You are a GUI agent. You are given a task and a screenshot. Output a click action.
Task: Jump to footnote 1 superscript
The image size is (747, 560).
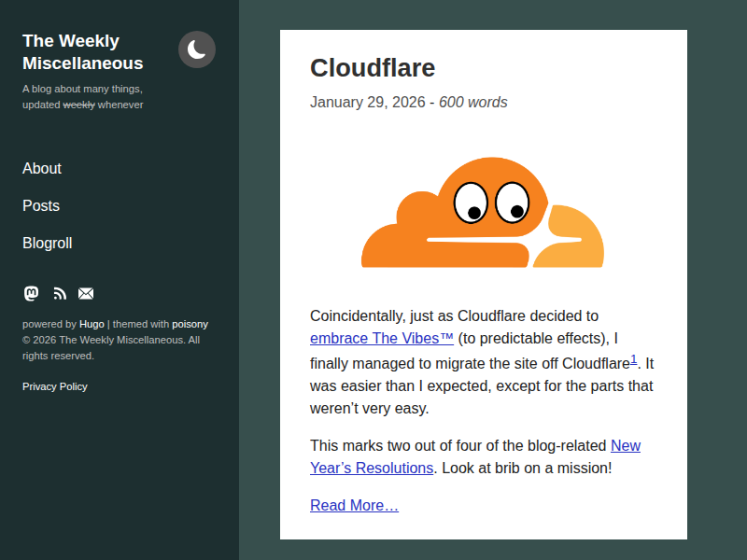pos(634,359)
